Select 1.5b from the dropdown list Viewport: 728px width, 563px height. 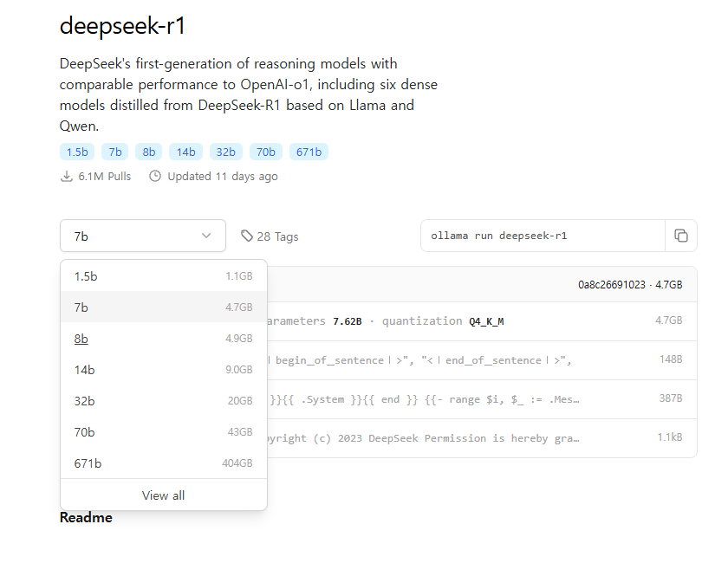click(x=163, y=276)
